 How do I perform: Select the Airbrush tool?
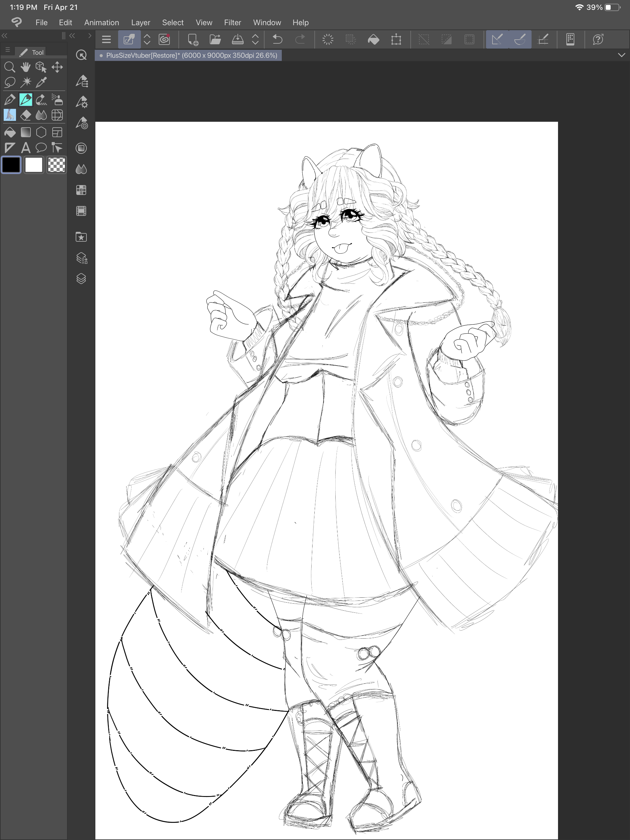[x=57, y=100]
